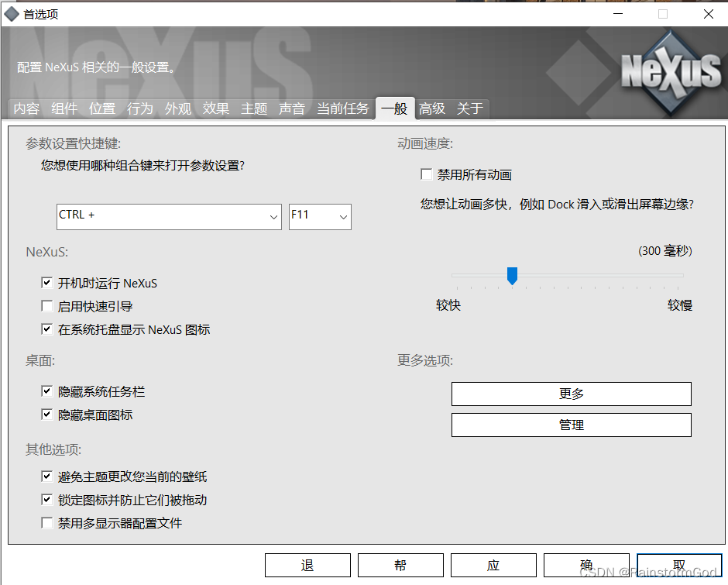Viewport: 728px width, 585px height.
Task: Toggle 锁定图标并防止它们被拖动
Action: coord(47,500)
